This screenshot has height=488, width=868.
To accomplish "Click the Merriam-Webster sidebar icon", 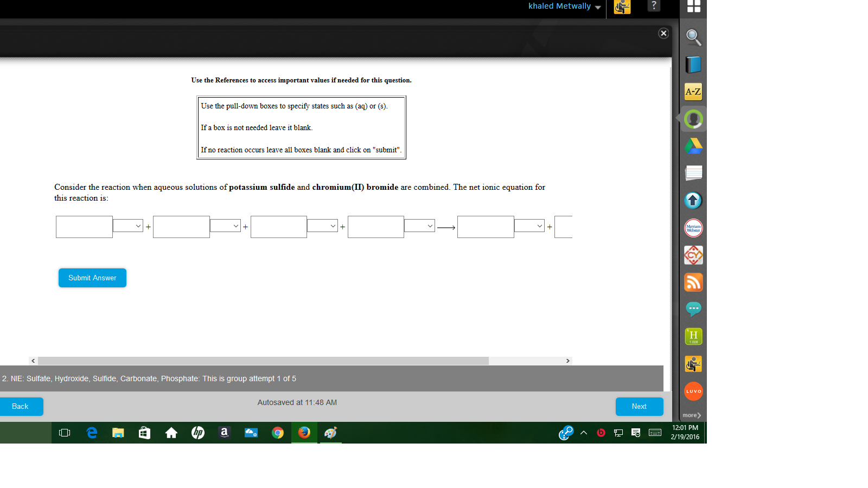I will pos(693,228).
